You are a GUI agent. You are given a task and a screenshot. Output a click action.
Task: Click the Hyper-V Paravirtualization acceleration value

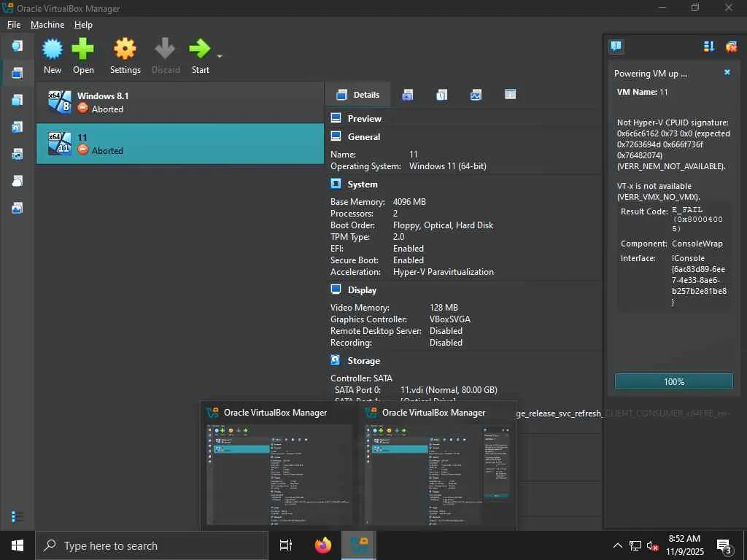click(x=443, y=272)
